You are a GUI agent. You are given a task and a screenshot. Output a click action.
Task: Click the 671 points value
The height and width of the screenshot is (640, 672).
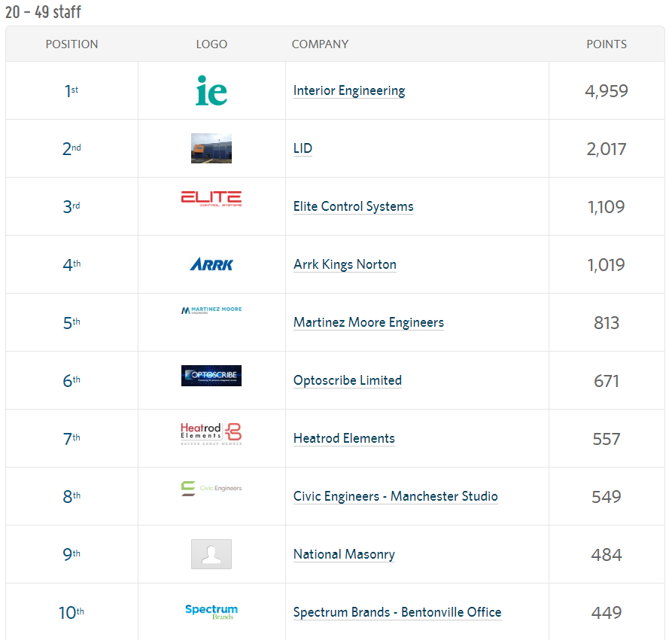tap(607, 381)
